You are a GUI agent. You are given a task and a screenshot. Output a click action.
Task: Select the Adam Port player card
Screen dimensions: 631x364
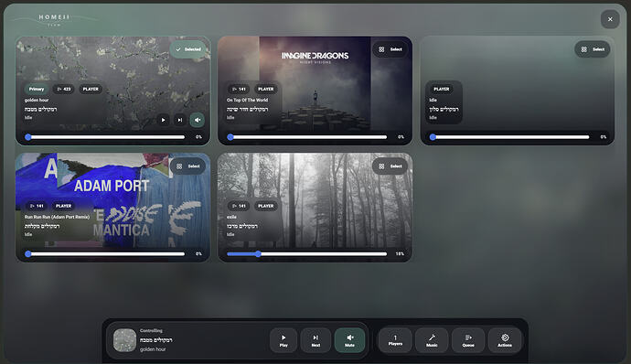click(x=188, y=166)
